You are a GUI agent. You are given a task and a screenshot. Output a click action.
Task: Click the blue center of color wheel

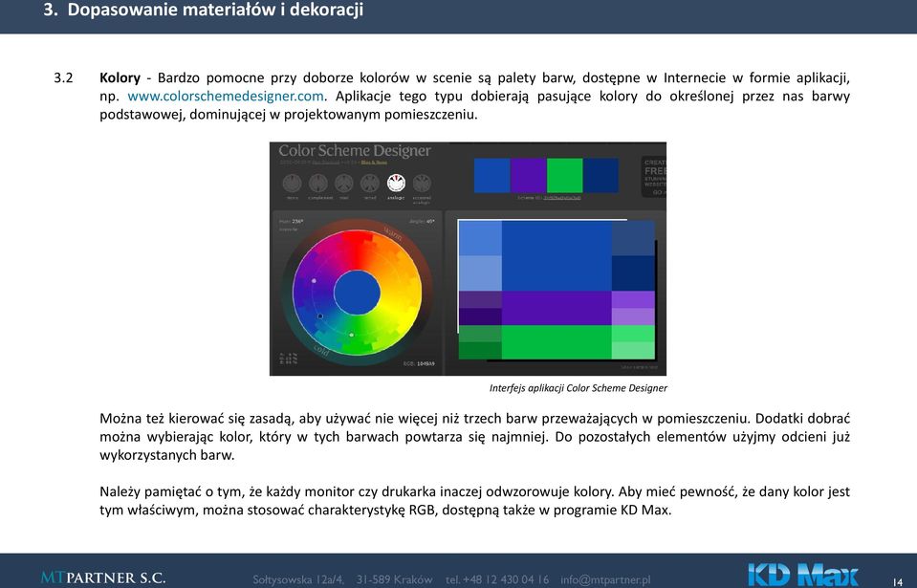click(357, 293)
